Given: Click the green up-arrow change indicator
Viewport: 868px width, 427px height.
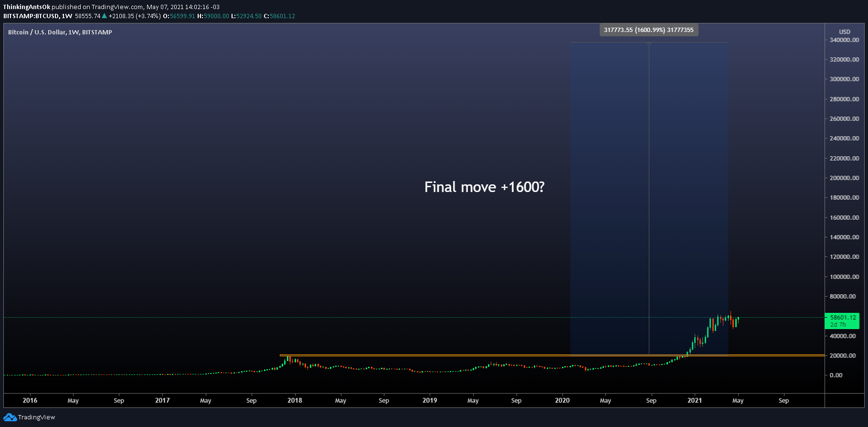Looking at the screenshot, I should pos(104,16).
